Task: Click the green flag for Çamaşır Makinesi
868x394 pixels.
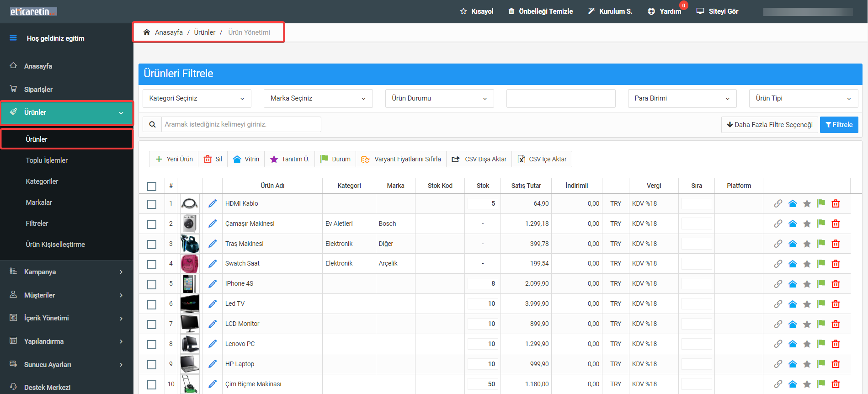Action: pyautogui.click(x=821, y=223)
